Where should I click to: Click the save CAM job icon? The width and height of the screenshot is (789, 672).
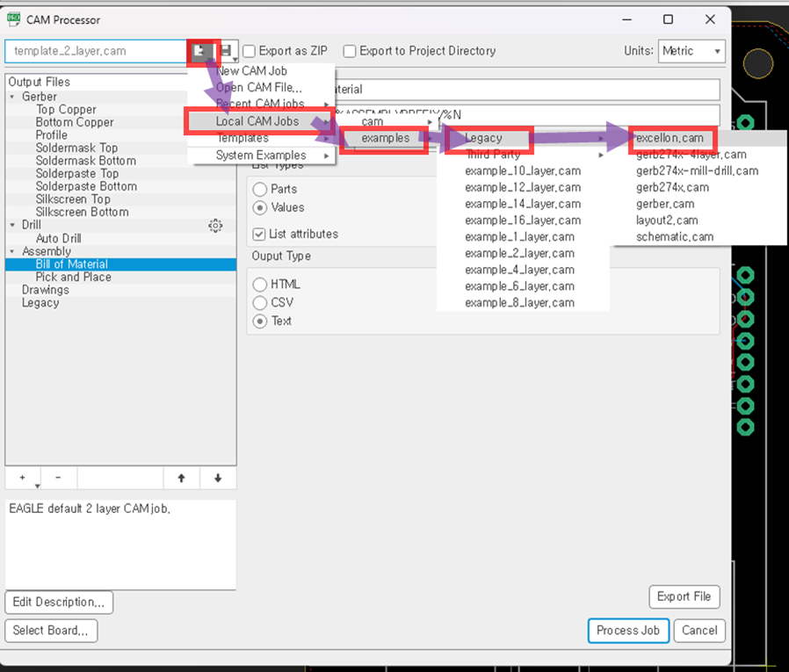pos(228,51)
